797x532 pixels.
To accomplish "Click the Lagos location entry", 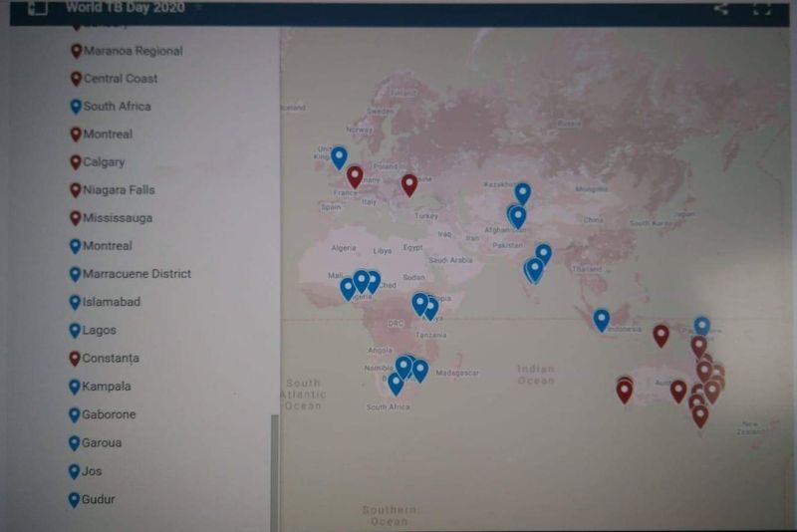I will 100,330.
